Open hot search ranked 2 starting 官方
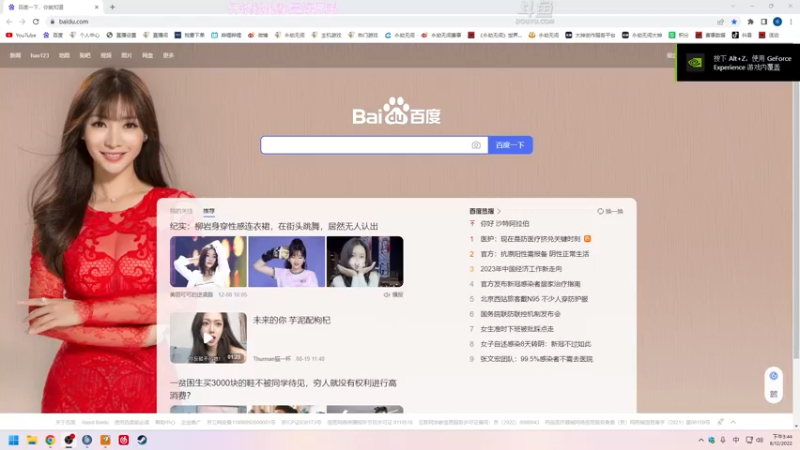The image size is (800, 450). pos(535,254)
